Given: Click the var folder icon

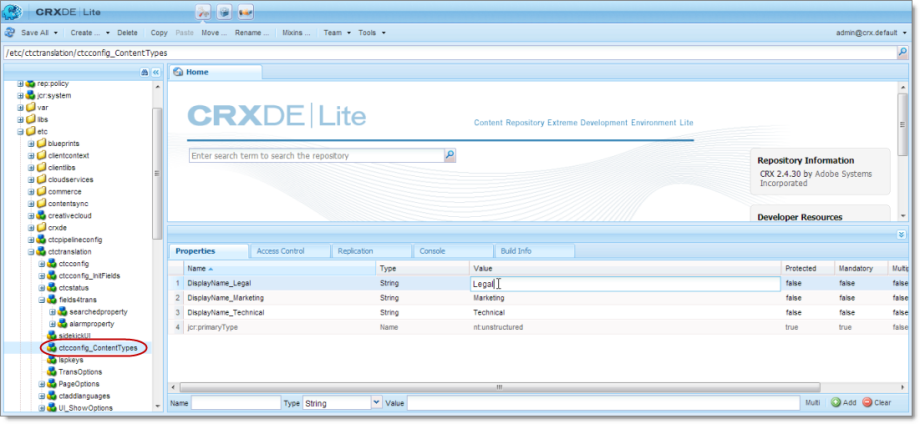Looking at the screenshot, I should coord(31,107).
